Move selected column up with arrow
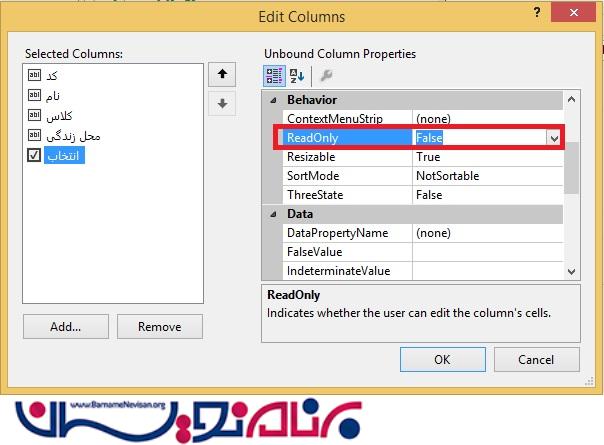The height and width of the screenshot is (445, 604). (x=222, y=74)
